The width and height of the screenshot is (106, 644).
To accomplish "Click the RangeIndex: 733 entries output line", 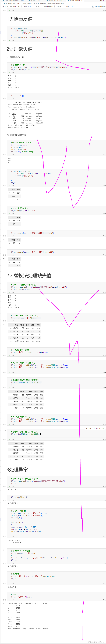I will pos(23,105).
